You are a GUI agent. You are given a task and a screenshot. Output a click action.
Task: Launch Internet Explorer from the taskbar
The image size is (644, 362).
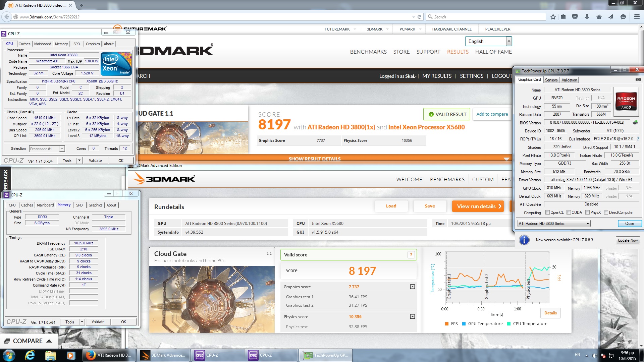pyautogui.click(x=30, y=355)
